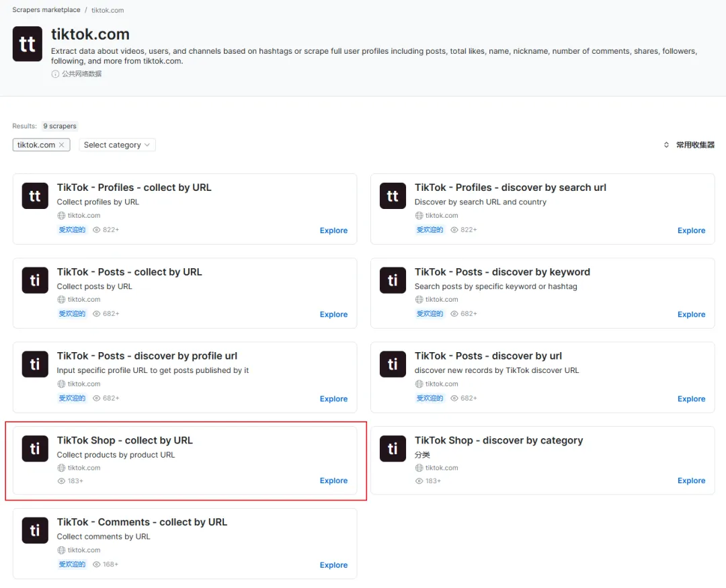Explore TikTok Profiles collect by URL

click(333, 230)
